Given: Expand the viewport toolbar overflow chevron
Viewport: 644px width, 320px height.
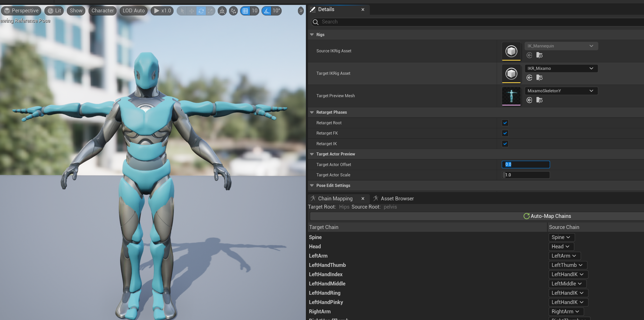Looking at the screenshot, I should (301, 11).
